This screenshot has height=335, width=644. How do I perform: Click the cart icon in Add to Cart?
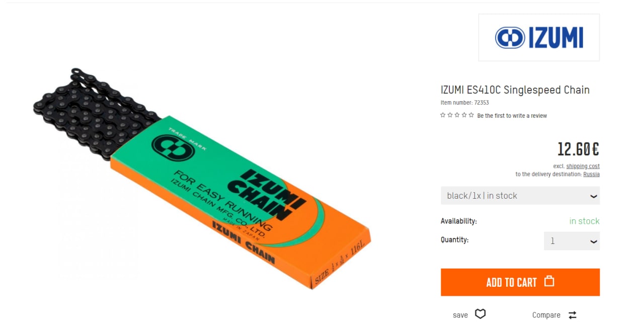click(x=549, y=281)
